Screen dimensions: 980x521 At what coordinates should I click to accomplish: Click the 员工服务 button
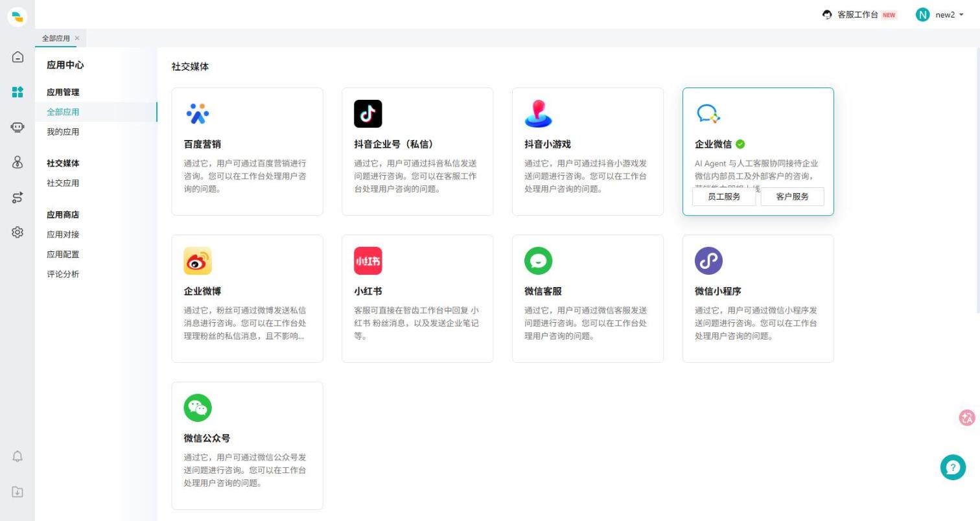(724, 196)
